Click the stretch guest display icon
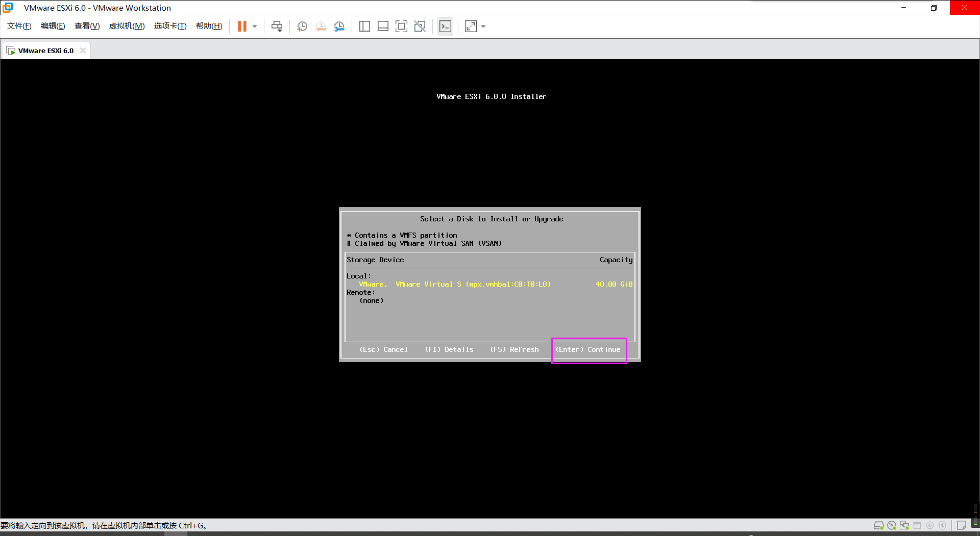 471,27
